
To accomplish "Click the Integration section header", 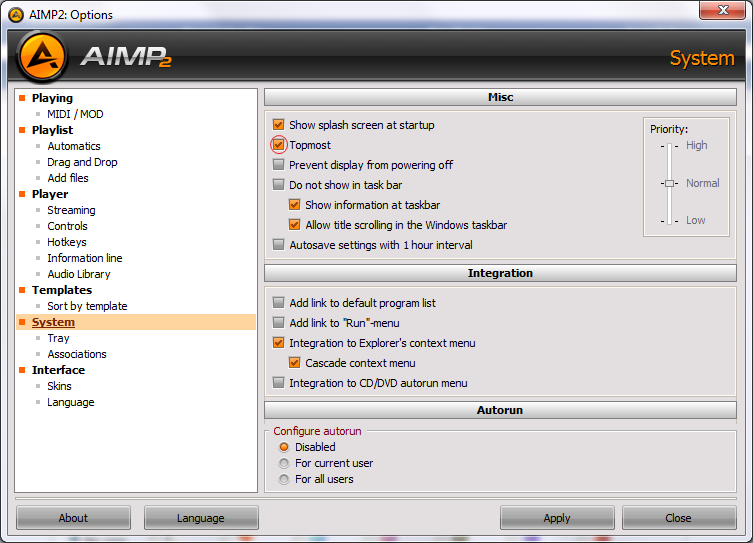I will pyautogui.click(x=500, y=273).
